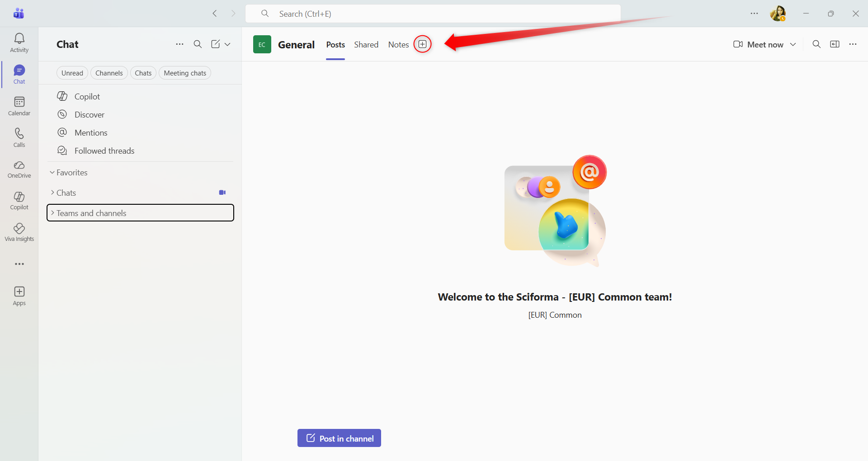Open Viva Insights
This screenshot has height=461, width=868.
19,233
